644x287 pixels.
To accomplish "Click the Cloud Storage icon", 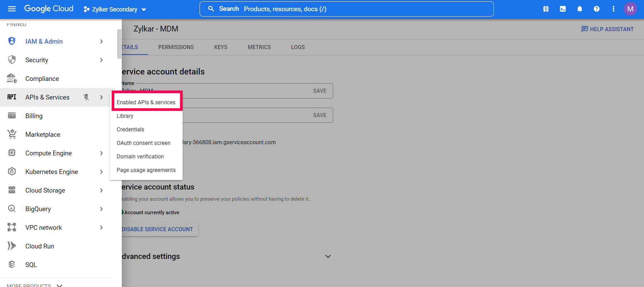I will (12, 190).
